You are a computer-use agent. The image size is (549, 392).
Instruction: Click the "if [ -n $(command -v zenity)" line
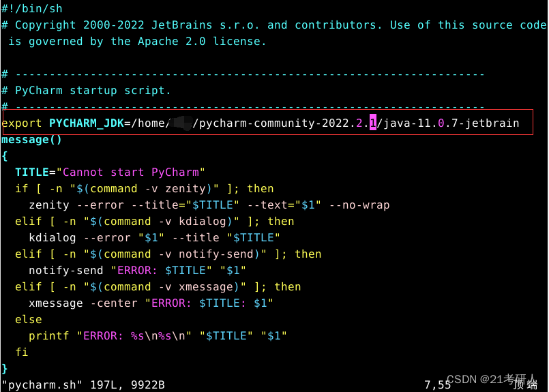coord(145,189)
